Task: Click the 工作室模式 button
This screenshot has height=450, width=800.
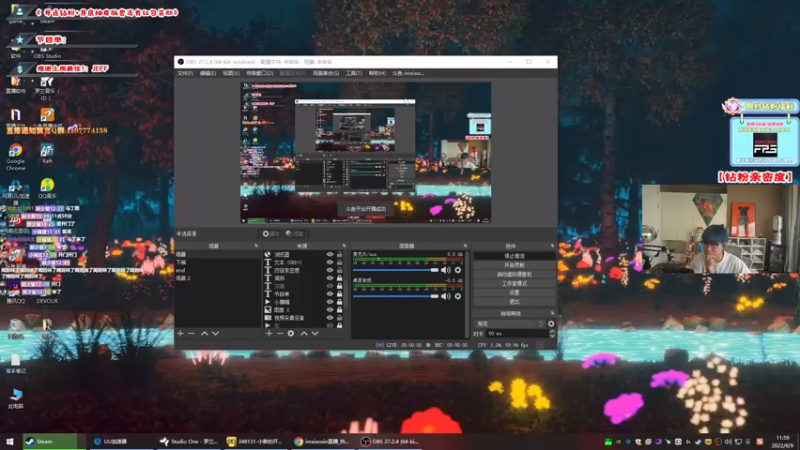Action: pos(514,283)
